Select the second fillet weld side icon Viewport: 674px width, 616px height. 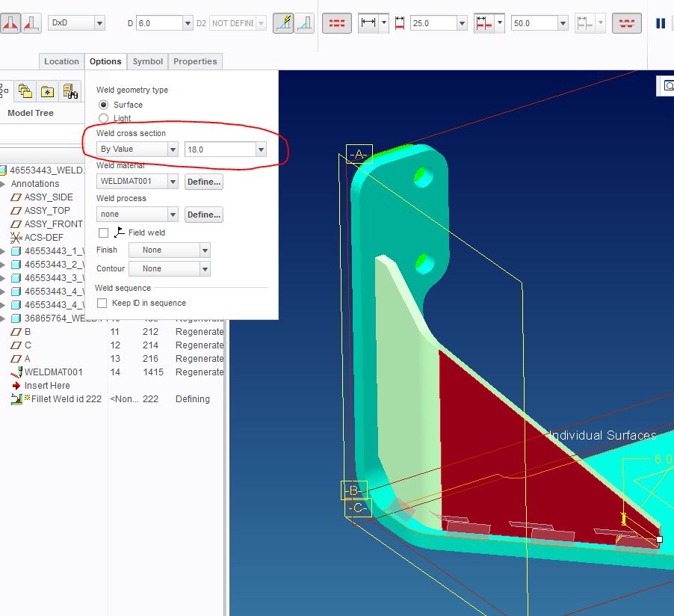pyautogui.click(x=31, y=23)
